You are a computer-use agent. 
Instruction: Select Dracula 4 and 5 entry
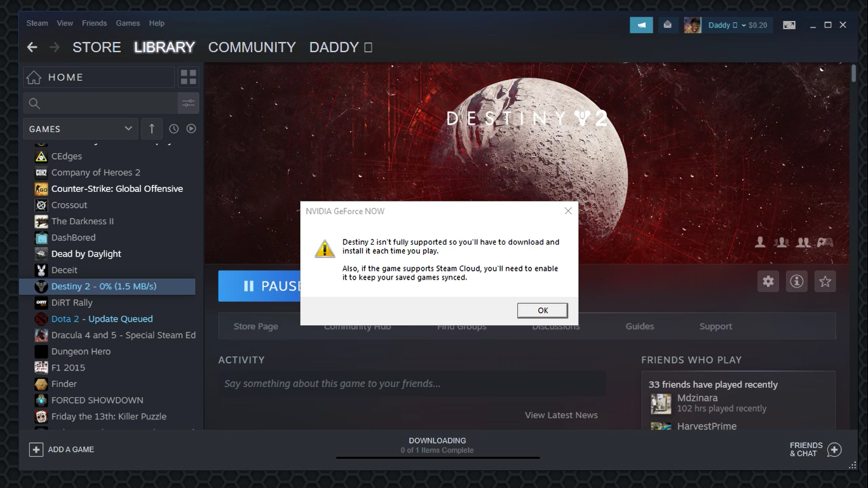point(123,335)
